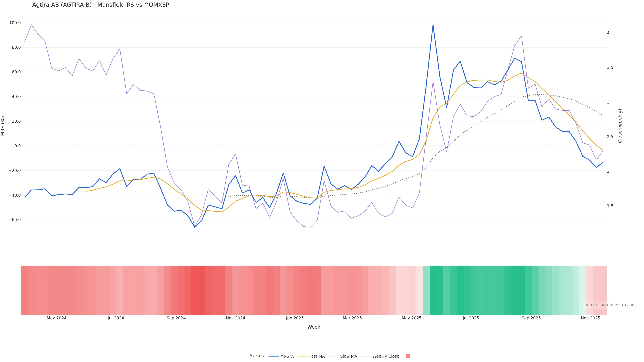Select the May 2025 x-axis tick label
This screenshot has width=644, height=362.
click(x=411, y=318)
